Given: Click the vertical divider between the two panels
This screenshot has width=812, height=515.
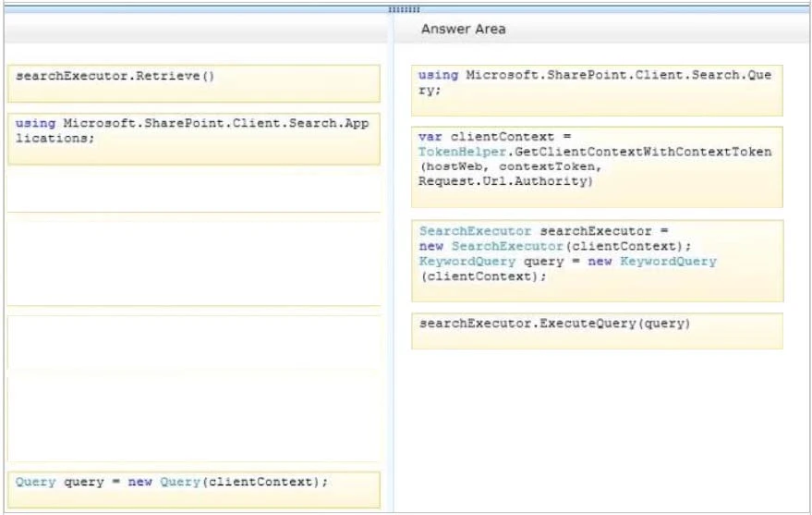Looking at the screenshot, I should click(391, 277).
